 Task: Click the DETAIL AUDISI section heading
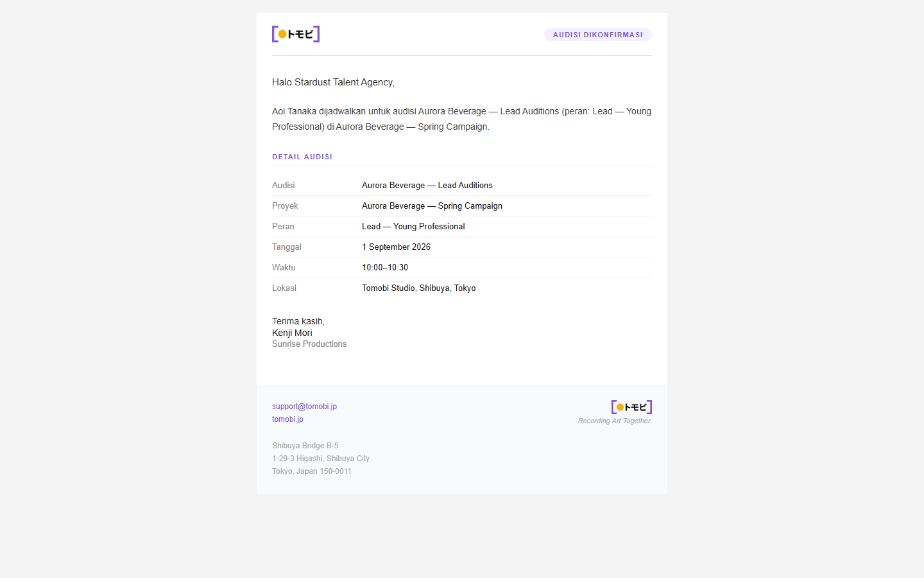[x=302, y=157]
